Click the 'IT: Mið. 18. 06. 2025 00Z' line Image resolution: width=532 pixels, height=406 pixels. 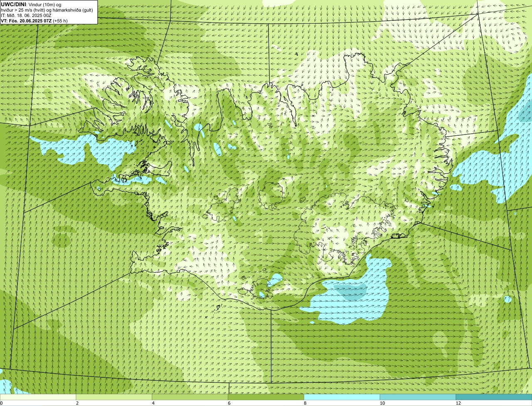pyautogui.click(x=26, y=15)
